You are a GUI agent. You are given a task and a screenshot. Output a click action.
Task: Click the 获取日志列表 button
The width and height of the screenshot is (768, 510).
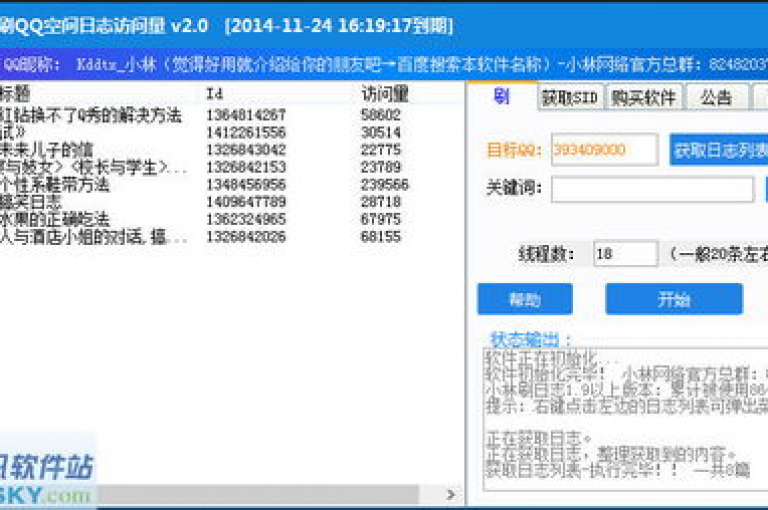[719, 150]
